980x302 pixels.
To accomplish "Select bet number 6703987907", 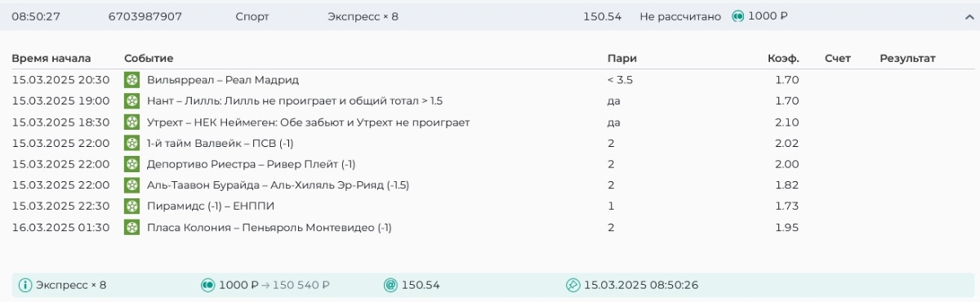I will pos(145,16).
